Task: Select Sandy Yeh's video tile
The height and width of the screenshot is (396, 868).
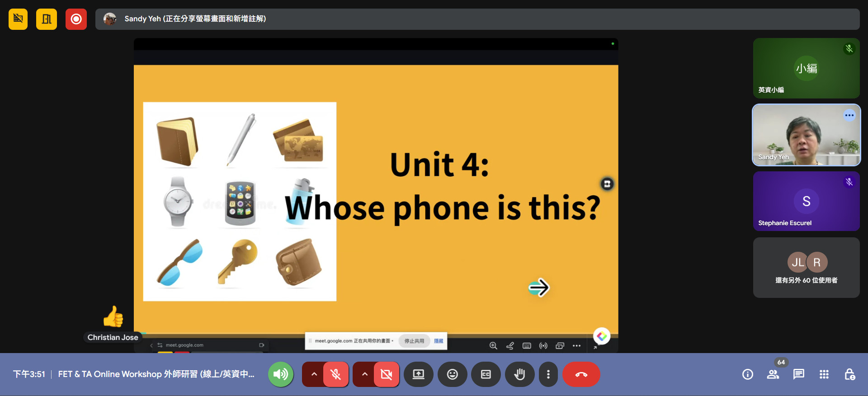Action: pos(806,135)
